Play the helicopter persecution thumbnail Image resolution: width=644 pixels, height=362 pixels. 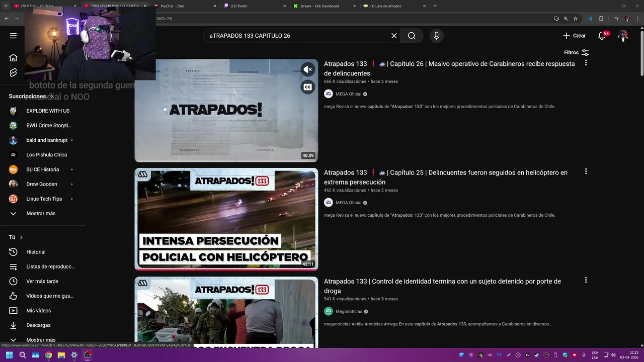[226, 219]
